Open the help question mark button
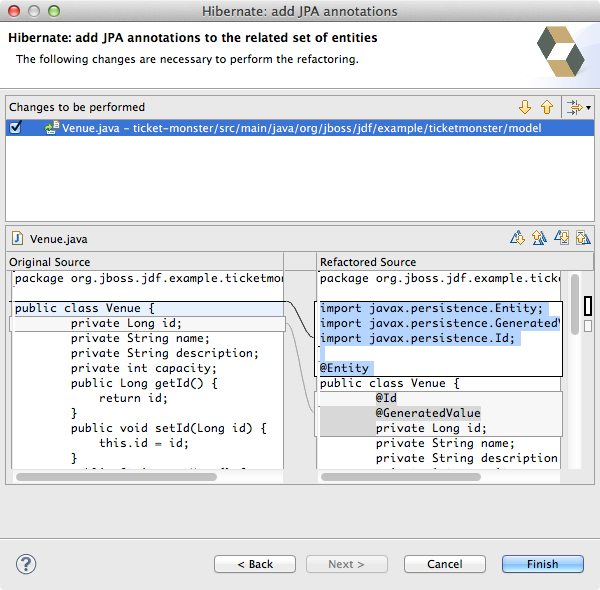This screenshot has width=600, height=590. pos(26,564)
